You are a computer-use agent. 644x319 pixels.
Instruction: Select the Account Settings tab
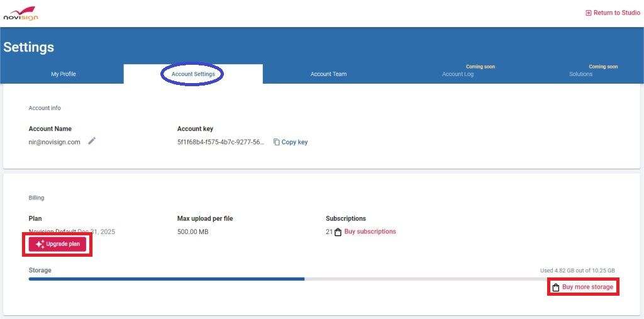click(x=193, y=74)
